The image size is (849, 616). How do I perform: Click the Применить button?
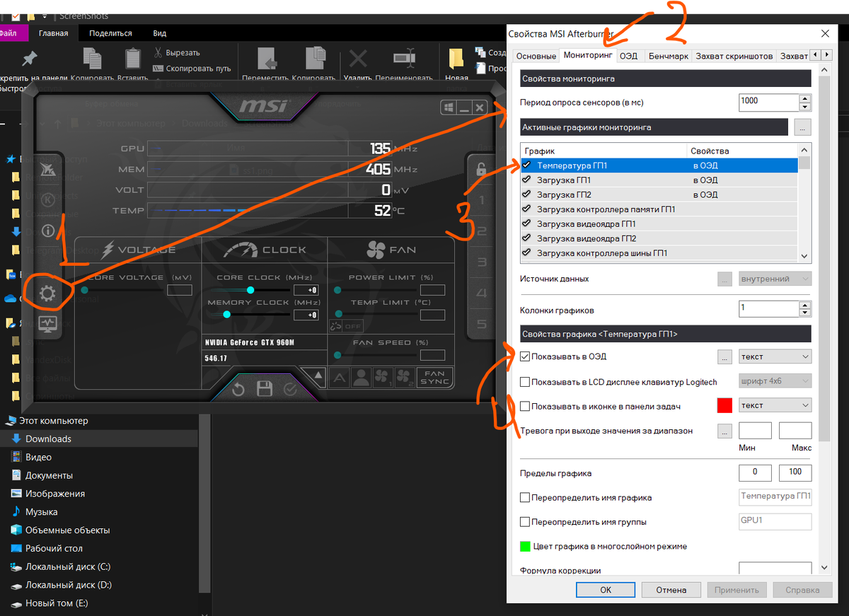coord(736,589)
